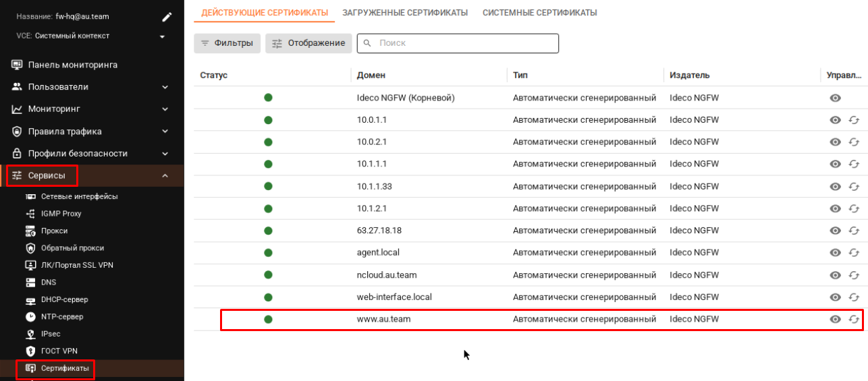Reissue the 10.0.1.1 certificate refresh icon
868x381 pixels.
854,120
